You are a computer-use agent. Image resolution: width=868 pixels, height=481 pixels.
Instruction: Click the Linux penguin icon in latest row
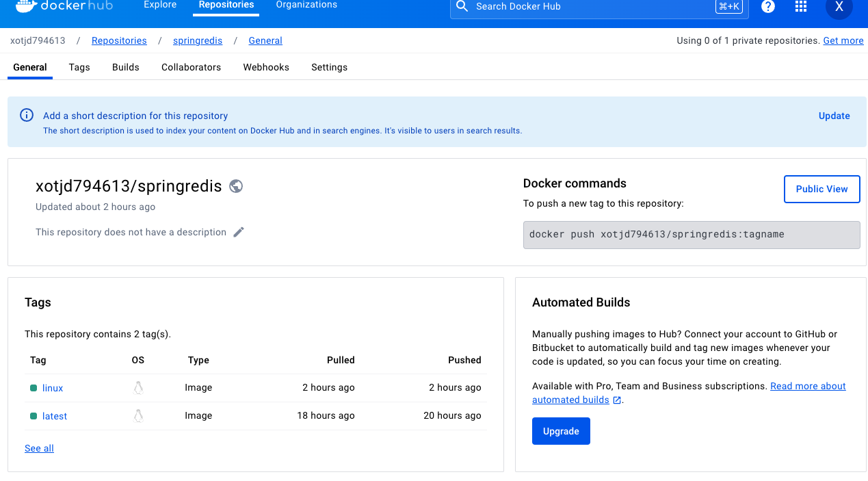pyautogui.click(x=138, y=416)
